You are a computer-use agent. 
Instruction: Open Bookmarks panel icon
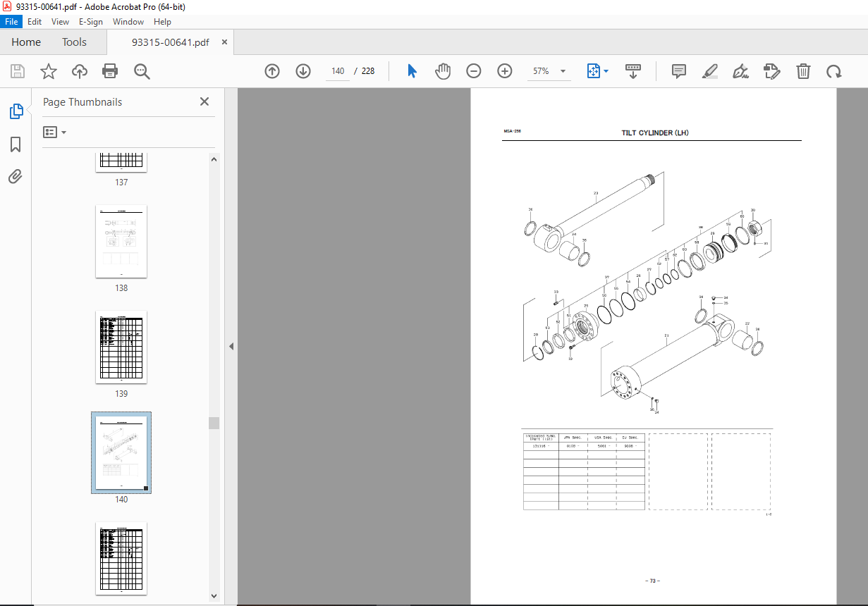tap(16, 144)
